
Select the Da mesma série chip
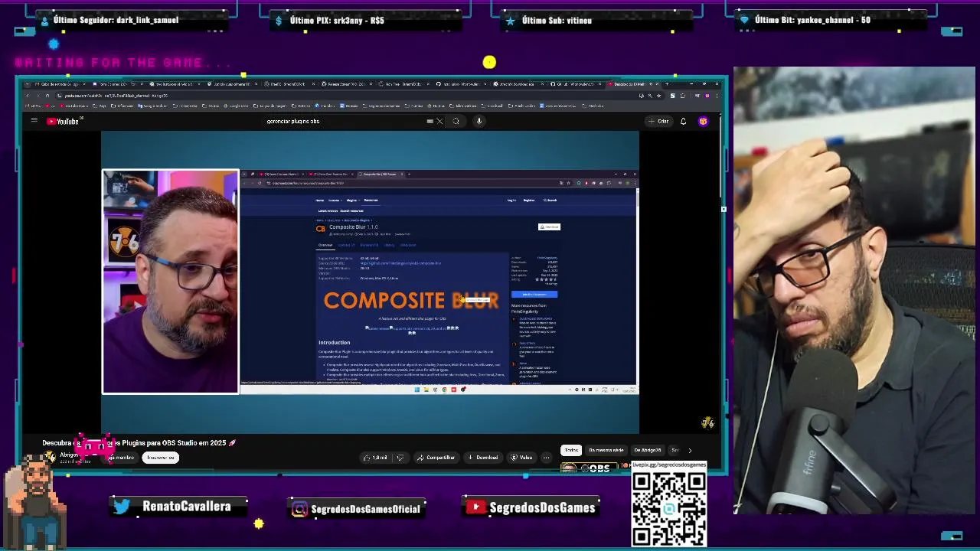[606, 450]
